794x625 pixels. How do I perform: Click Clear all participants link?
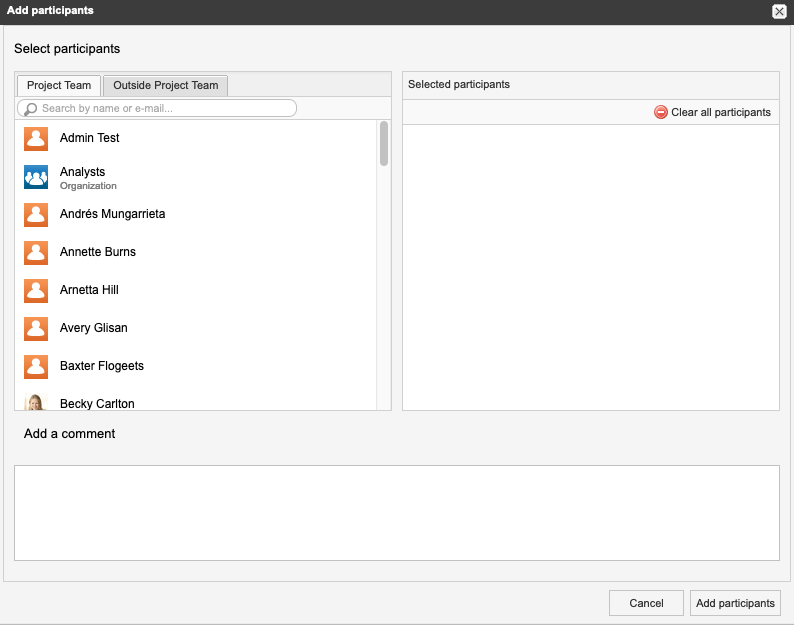tap(720, 112)
